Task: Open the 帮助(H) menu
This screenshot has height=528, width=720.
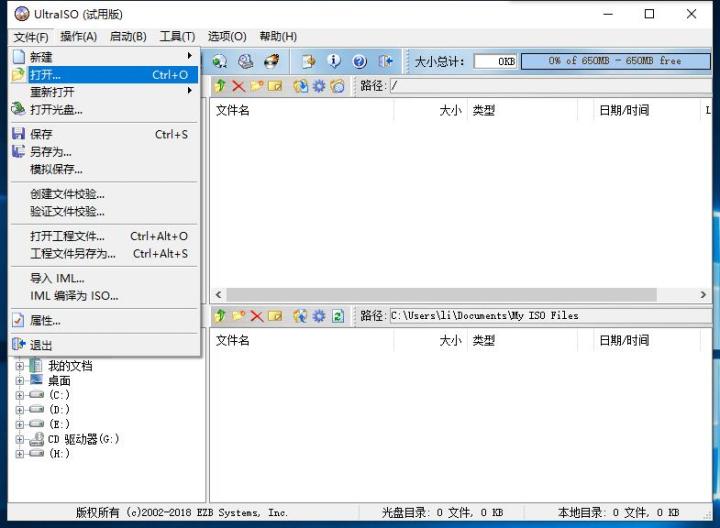Action: click(278, 37)
